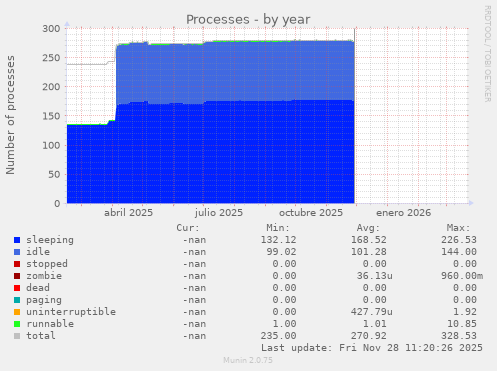Click idle Max value 144.00
This screenshot has width=497, height=371.
[459, 252]
